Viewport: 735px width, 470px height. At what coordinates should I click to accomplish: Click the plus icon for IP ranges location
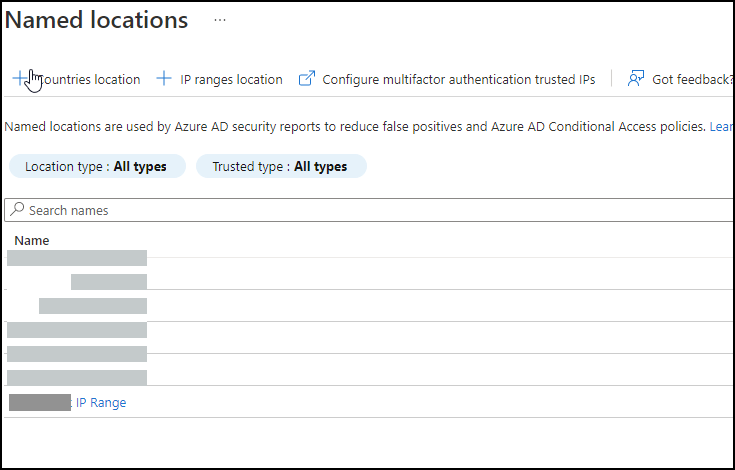(x=165, y=79)
